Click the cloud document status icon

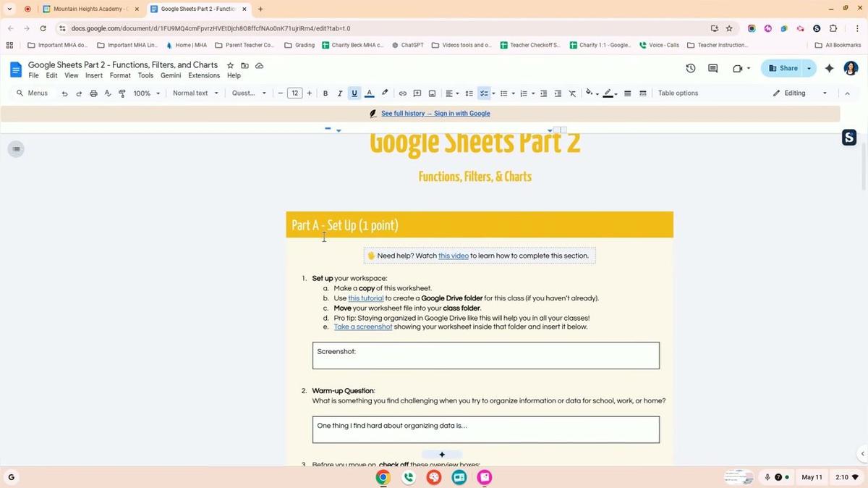(259, 65)
